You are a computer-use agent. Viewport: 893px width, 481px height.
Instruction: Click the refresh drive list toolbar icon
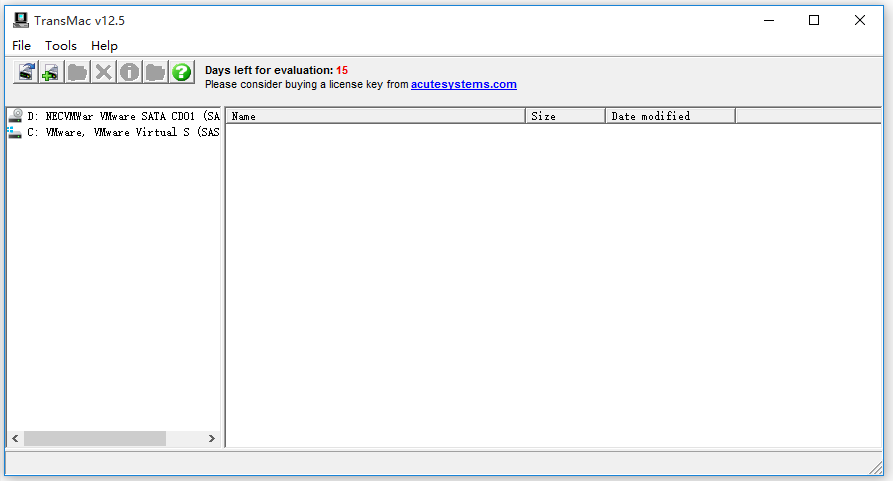(x=26, y=72)
